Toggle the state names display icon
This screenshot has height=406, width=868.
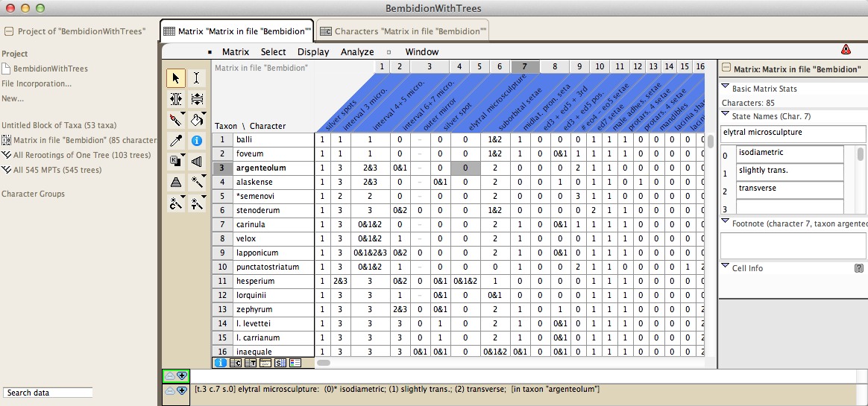coord(280,363)
